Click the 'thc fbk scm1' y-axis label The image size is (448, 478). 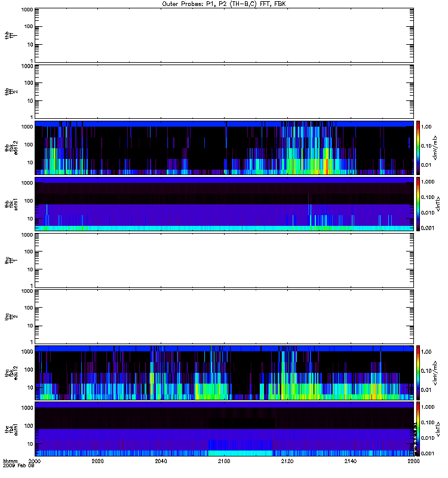coord(11,429)
